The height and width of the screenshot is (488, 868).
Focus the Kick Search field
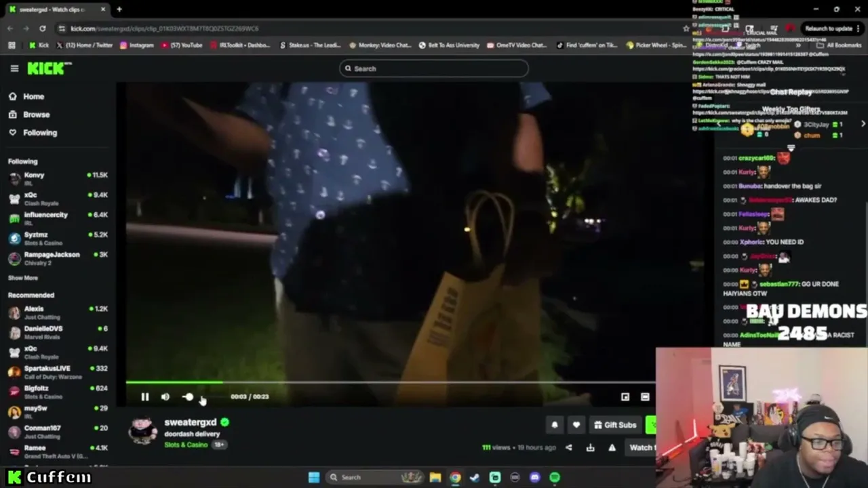pyautogui.click(x=434, y=68)
